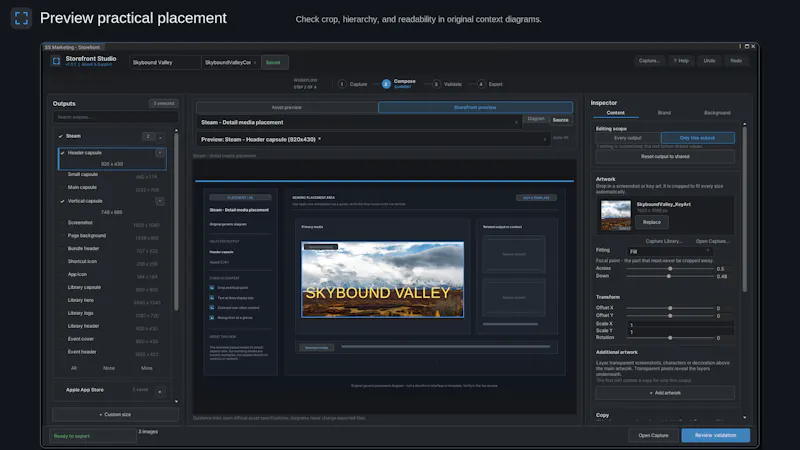
Task: Check the Screenshot output
Action: point(63,223)
